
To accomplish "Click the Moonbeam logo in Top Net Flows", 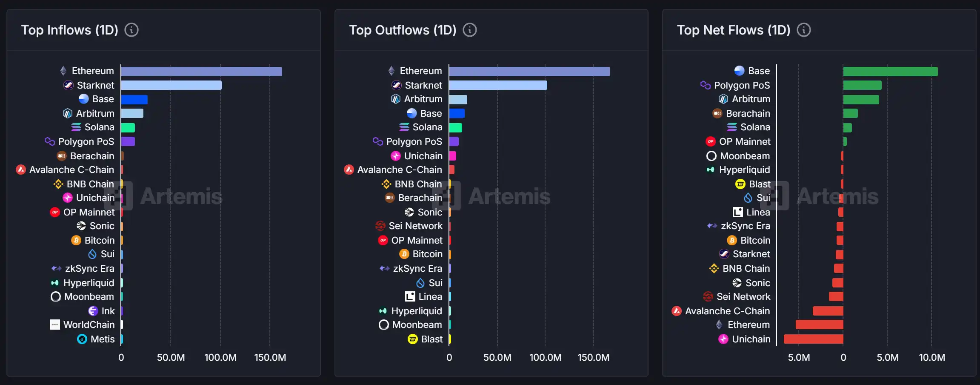I will [x=711, y=156].
